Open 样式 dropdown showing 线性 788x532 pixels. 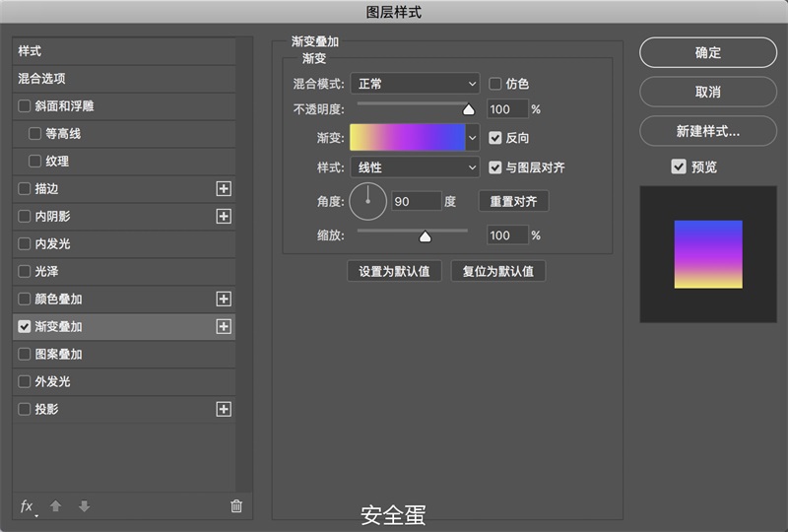click(415, 167)
